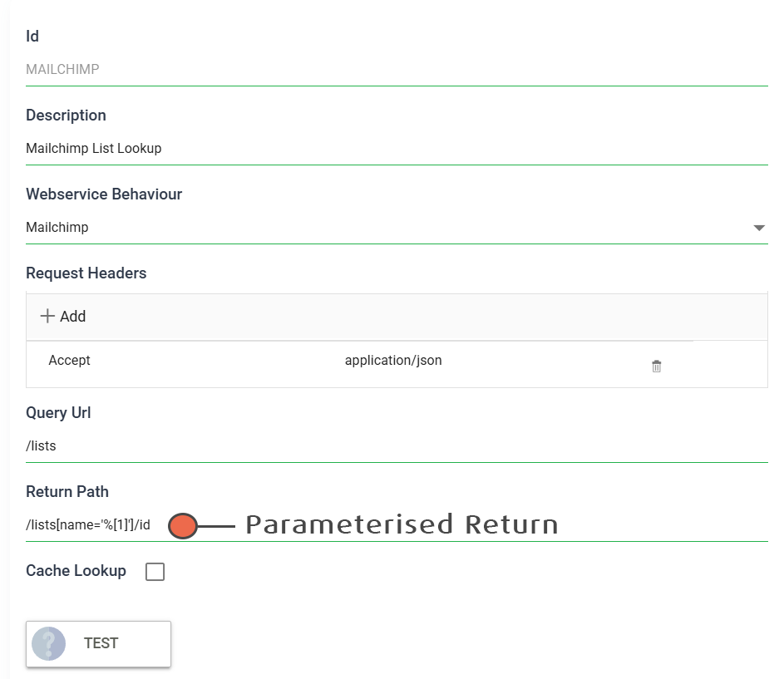Select the application/json header value

pos(393,361)
